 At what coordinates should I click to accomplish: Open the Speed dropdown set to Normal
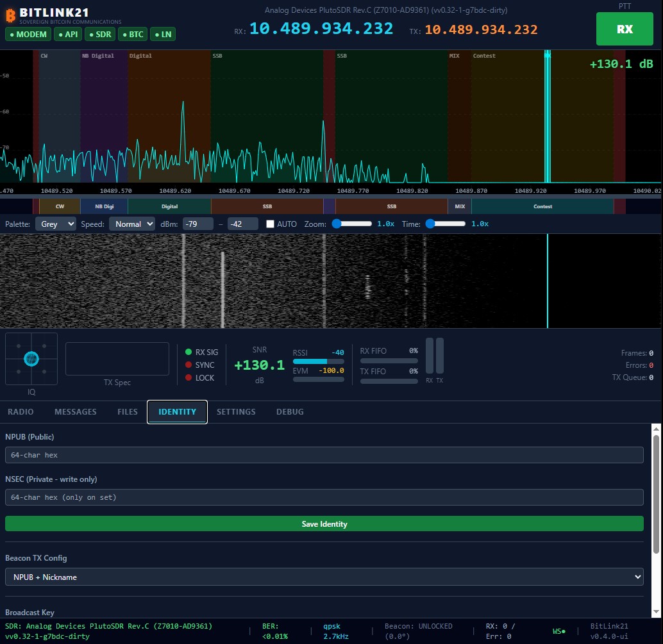(x=132, y=224)
